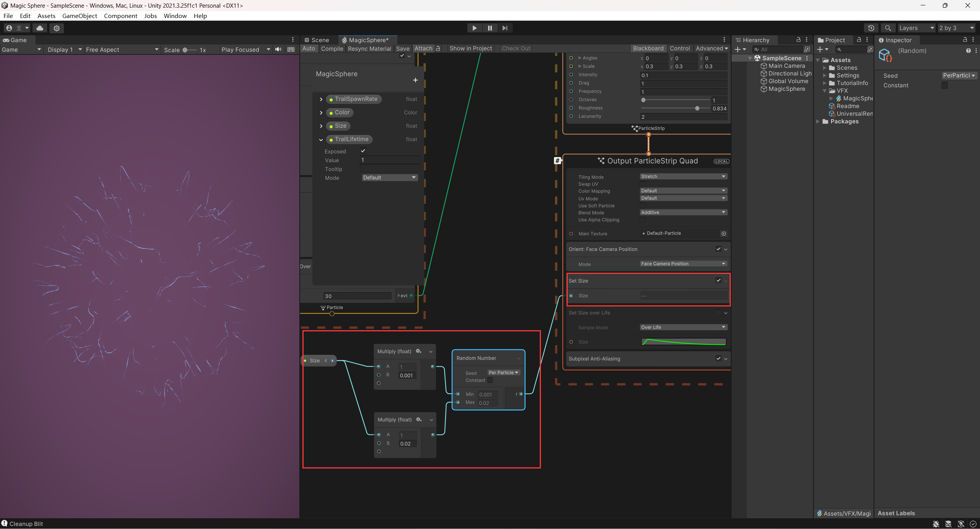
Task: Open the Seed Per Particle dropdown
Action: 503,373
